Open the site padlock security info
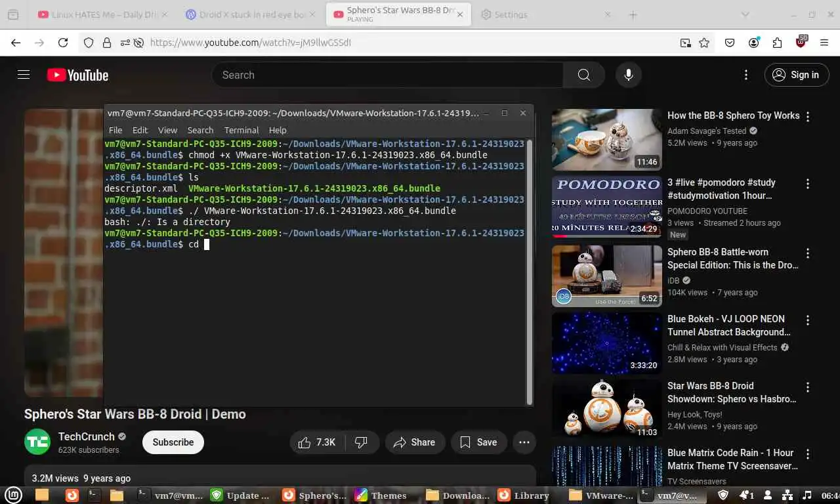This screenshot has width=840, height=504. tap(106, 43)
